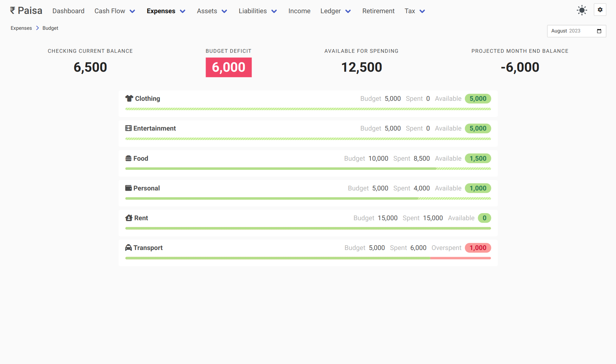Click the Paisa rupee logo

coord(13,10)
